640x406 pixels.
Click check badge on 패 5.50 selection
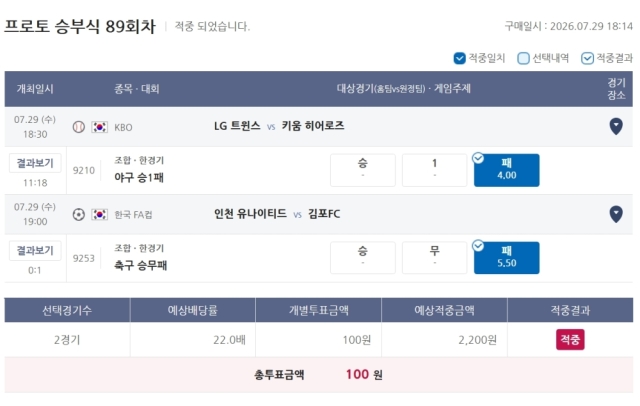click(x=478, y=246)
